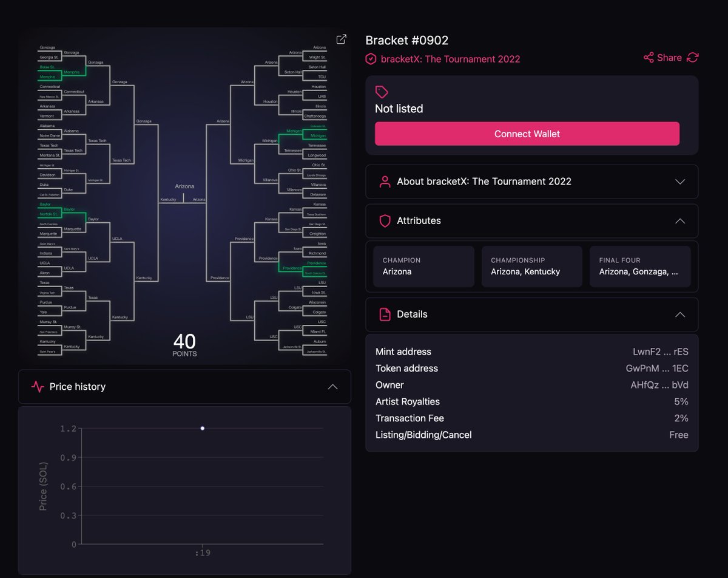Click the Price history heading text
The image size is (728, 578).
pyautogui.click(x=78, y=387)
